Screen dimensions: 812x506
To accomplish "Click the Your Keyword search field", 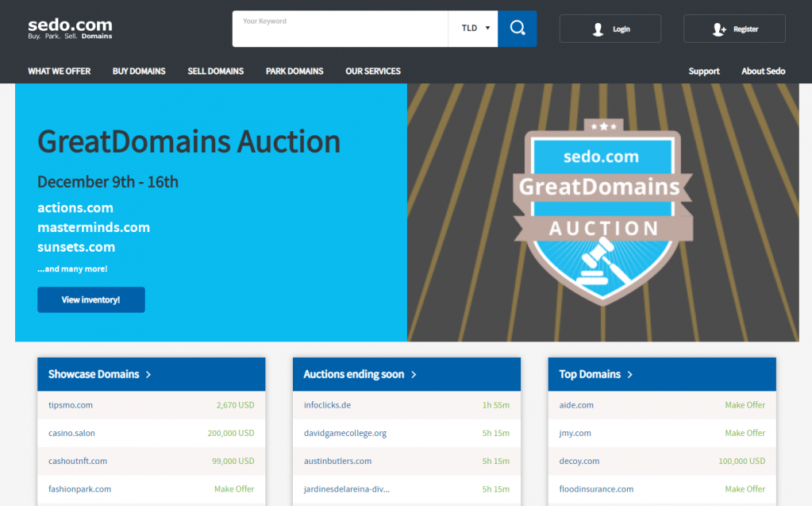I will (x=341, y=29).
